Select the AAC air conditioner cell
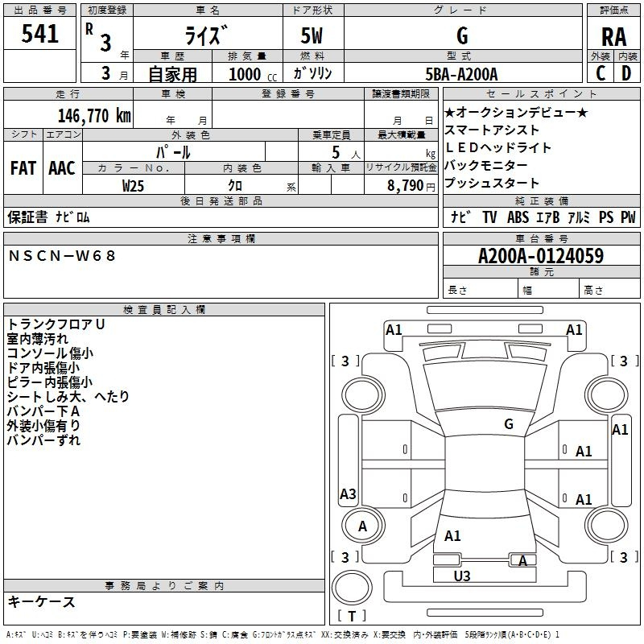The image size is (644, 644). pos(62,168)
